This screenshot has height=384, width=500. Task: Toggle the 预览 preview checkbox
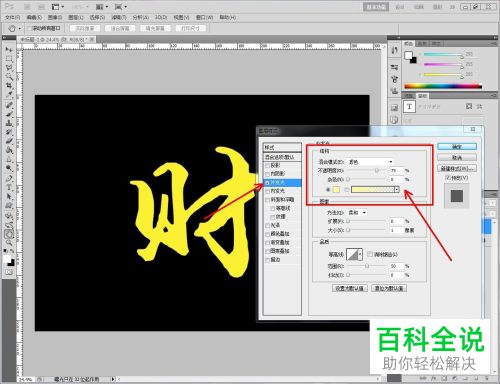[448, 178]
